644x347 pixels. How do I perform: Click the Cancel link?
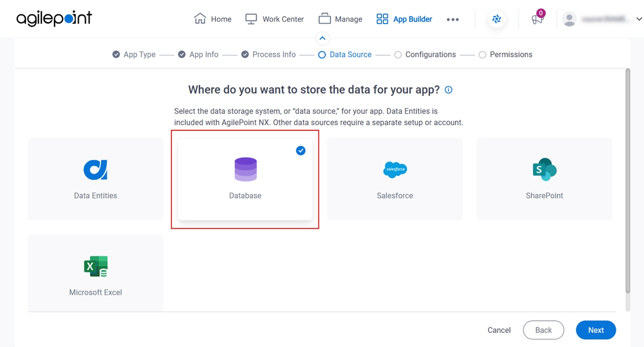[x=499, y=330]
